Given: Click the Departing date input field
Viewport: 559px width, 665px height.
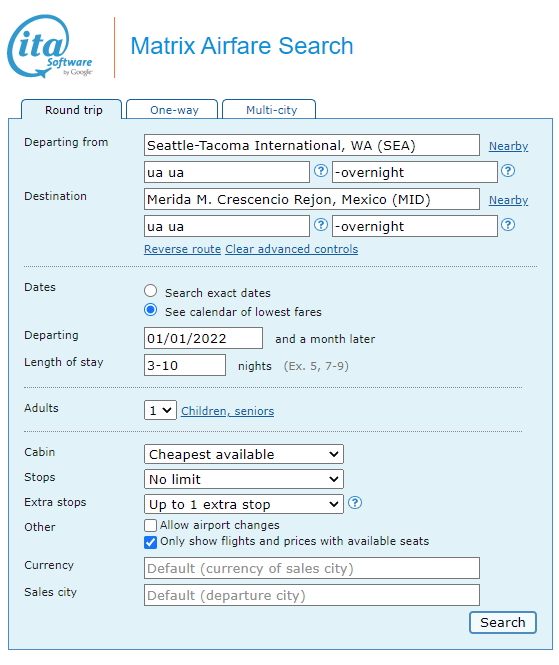Looking at the screenshot, I should [203, 338].
